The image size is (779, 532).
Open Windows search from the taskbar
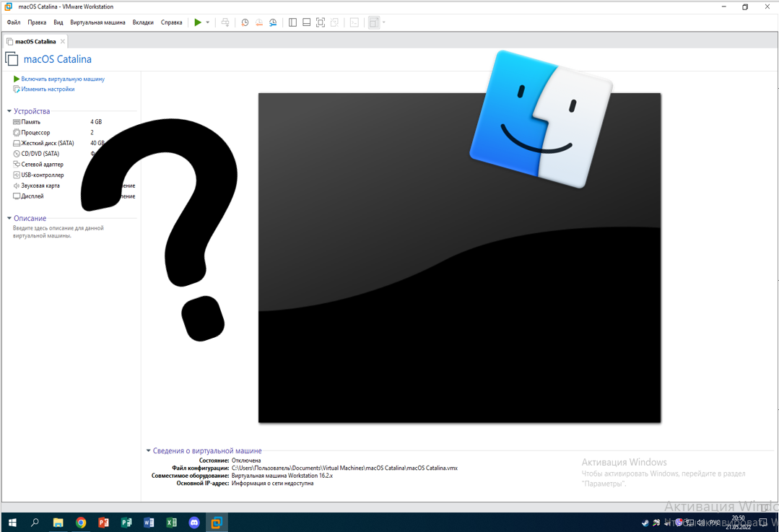tap(35, 523)
